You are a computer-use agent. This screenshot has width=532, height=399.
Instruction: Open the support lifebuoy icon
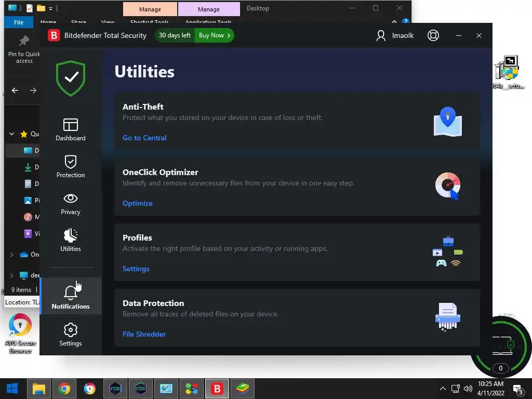pyautogui.click(x=433, y=35)
